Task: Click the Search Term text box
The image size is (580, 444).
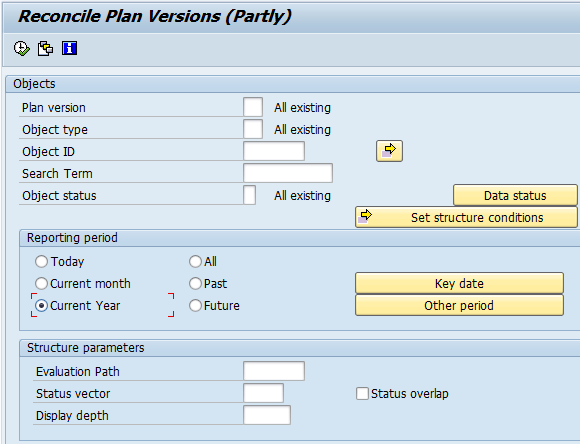Action: click(288, 173)
